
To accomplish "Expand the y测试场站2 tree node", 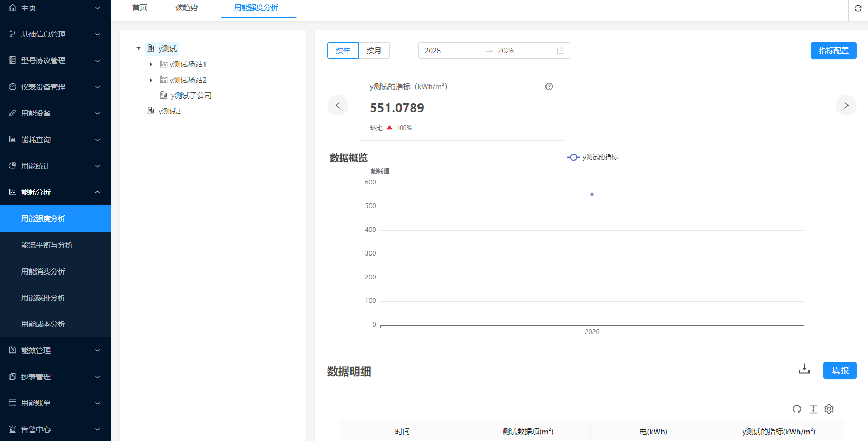I will (x=151, y=80).
